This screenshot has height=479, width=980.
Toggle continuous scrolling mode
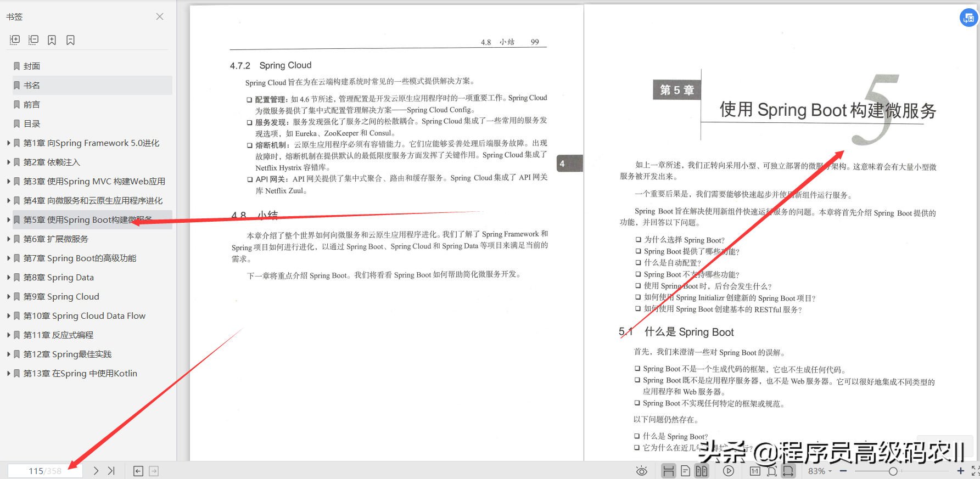[x=668, y=471]
